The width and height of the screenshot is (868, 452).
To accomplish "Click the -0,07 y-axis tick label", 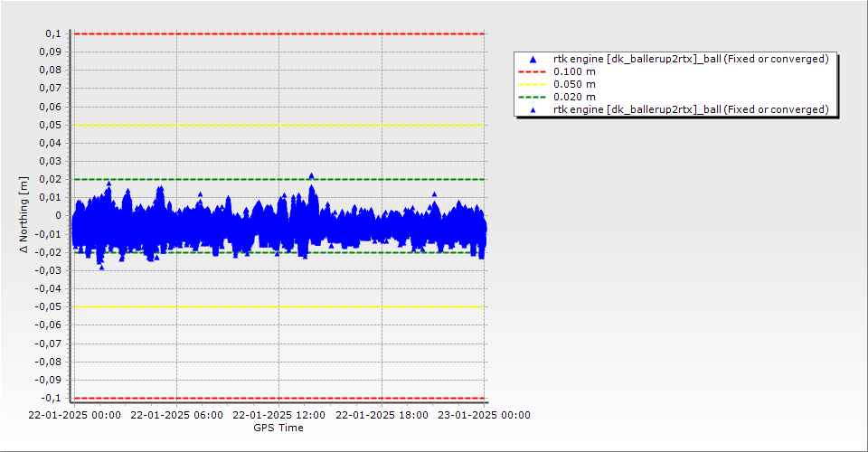I will pos(48,344).
